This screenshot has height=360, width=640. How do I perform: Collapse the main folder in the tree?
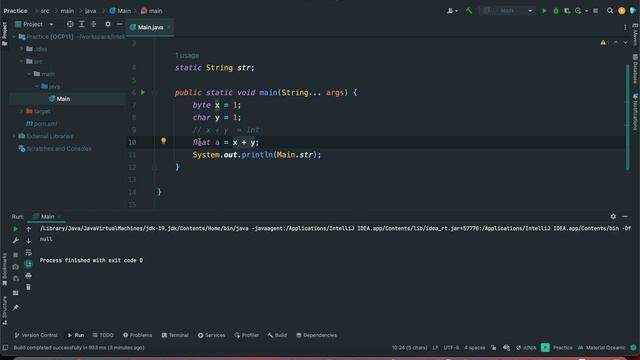[29, 74]
